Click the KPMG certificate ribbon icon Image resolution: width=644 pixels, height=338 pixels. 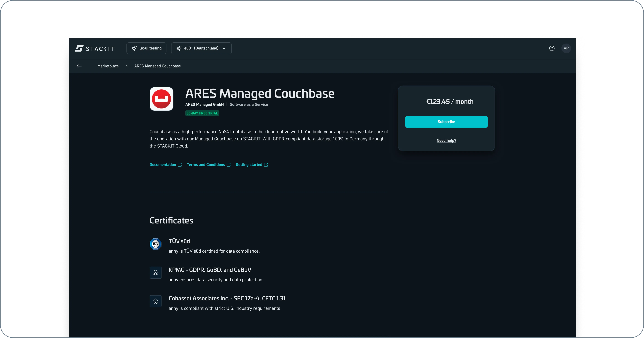155,273
